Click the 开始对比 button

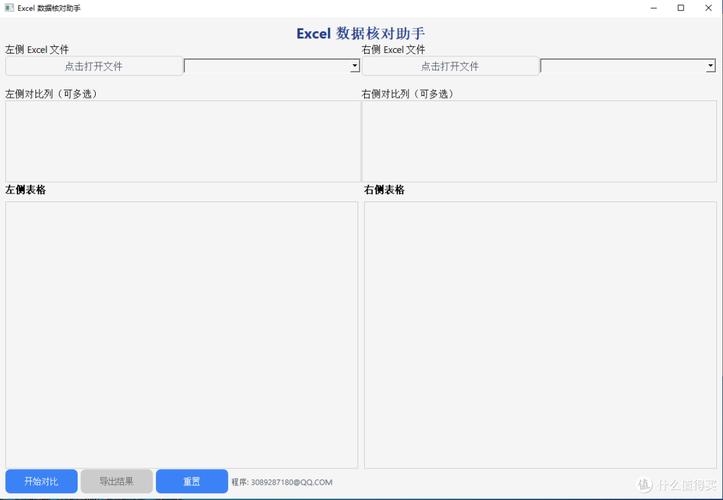click(x=41, y=481)
